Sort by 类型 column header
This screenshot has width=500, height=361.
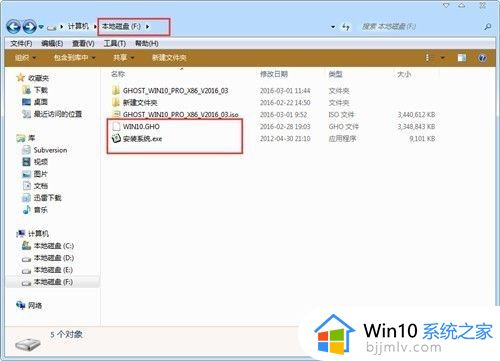point(335,74)
